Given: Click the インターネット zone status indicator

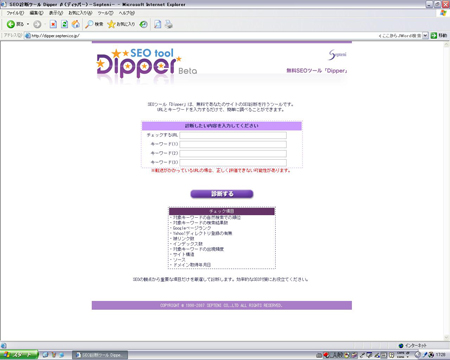Looking at the screenshot, I should point(412,346).
